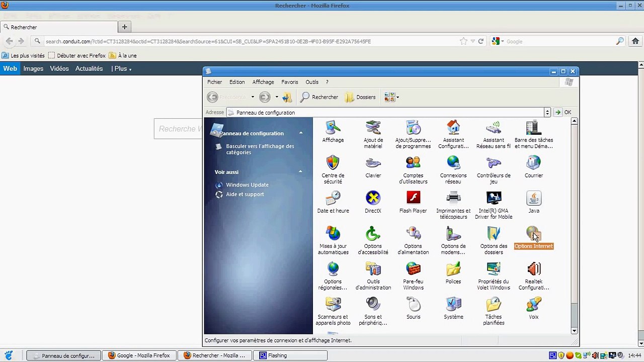
Task: Open Realtek Configuration icon
Action: click(534, 276)
